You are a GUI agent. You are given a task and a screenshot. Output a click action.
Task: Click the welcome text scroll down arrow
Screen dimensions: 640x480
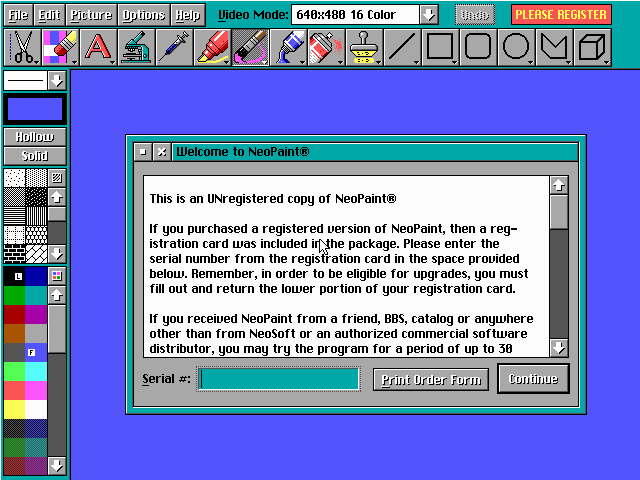click(559, 348)
